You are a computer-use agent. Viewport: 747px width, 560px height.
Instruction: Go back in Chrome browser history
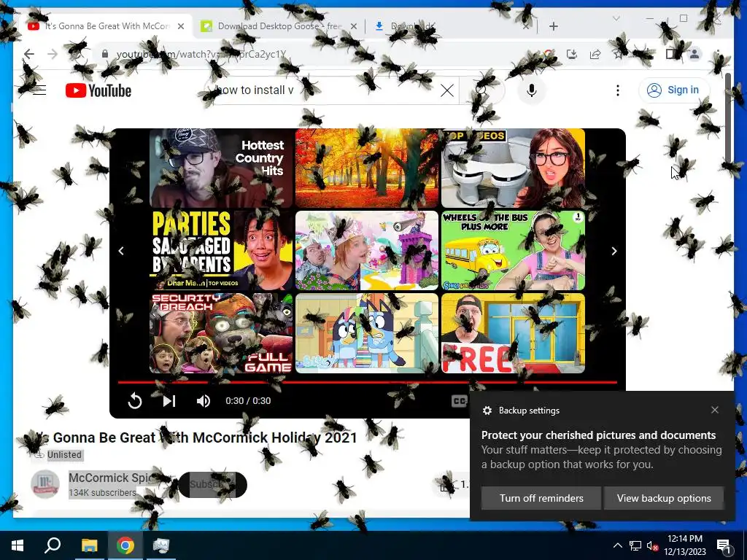(29, 54)
